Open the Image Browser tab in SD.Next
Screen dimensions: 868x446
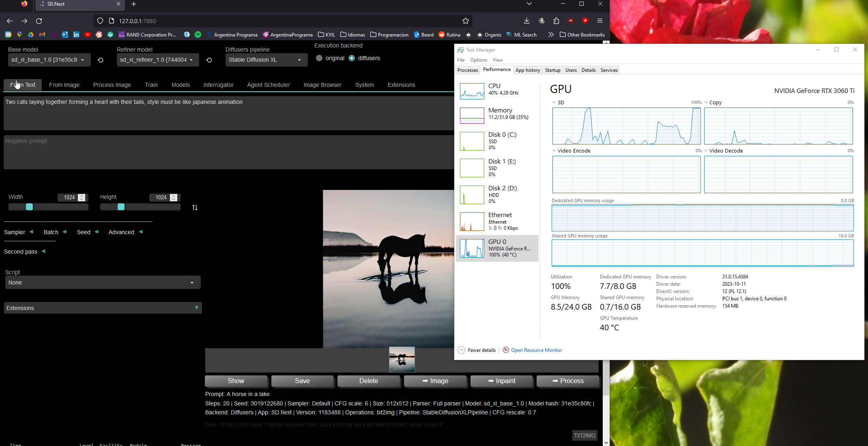point(322,85)
